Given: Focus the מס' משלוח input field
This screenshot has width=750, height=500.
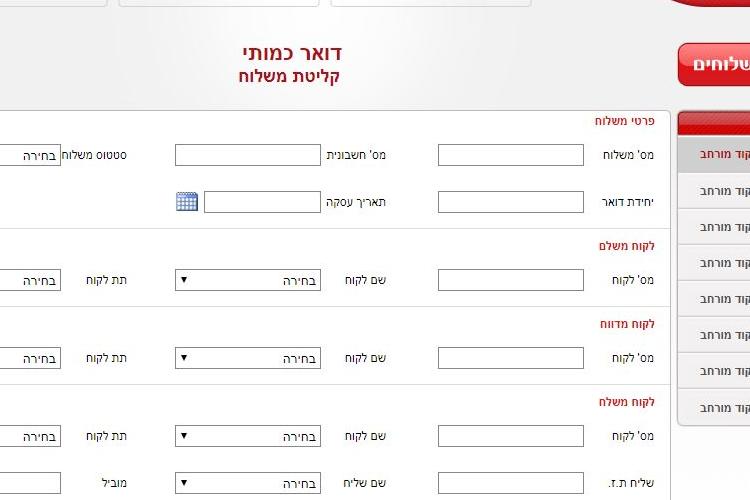Looking at the screenshot, I should click(511, 155).
